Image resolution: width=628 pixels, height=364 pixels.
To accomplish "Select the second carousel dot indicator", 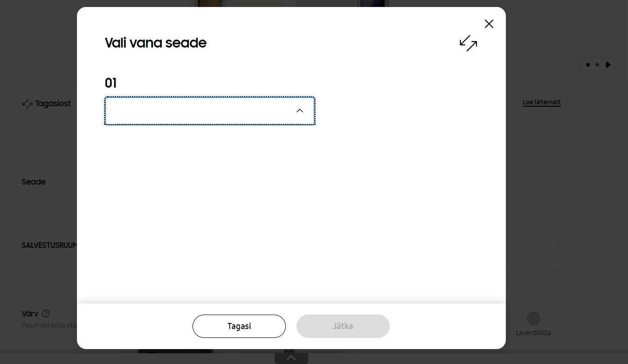I will (597, 65).
